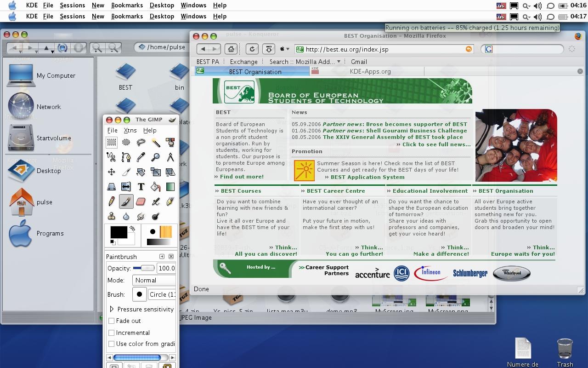The width and height of the screenshot is (588, 368).
Task: Click the Schlumberger partner logo
Action: click(x=470, y=273)
